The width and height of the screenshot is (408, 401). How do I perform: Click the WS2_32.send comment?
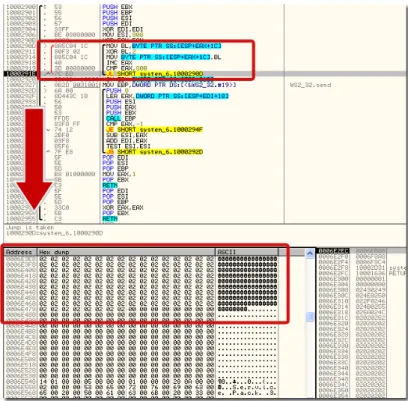click(x=310, y=85)
